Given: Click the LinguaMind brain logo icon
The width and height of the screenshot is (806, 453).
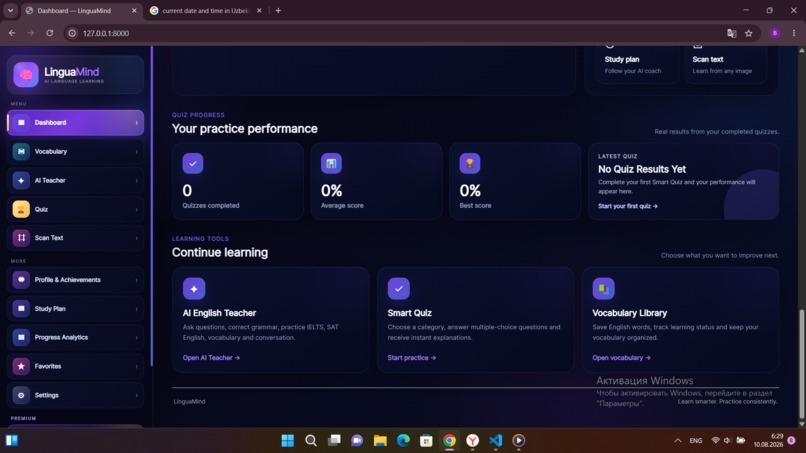Looking at the screenshot, I should [26, 75].
